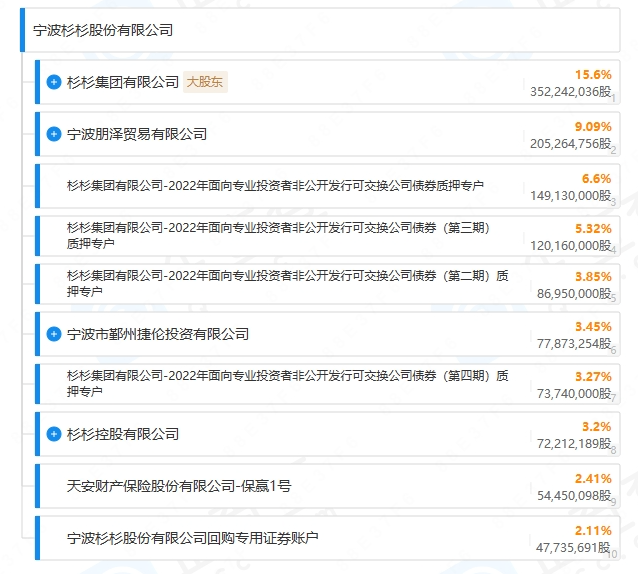The image size is (638, 574).
Task: Click the 15.6% shareholding percentage
Action: click(x=593, y=75)
